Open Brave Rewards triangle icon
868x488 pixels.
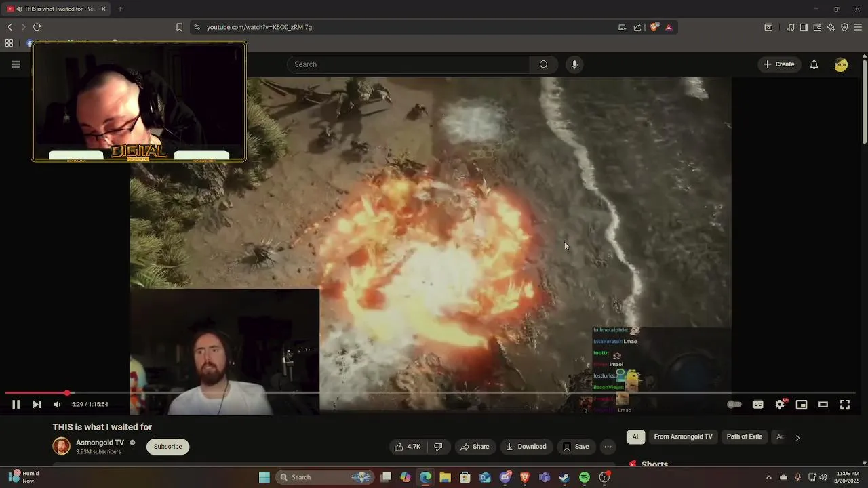pyautogui.click(x=669, y=27)
